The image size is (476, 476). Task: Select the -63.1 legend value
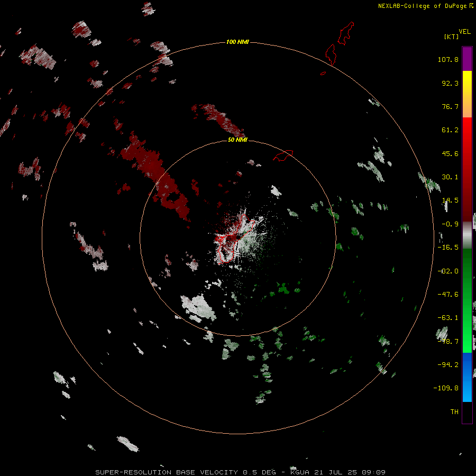448,318
